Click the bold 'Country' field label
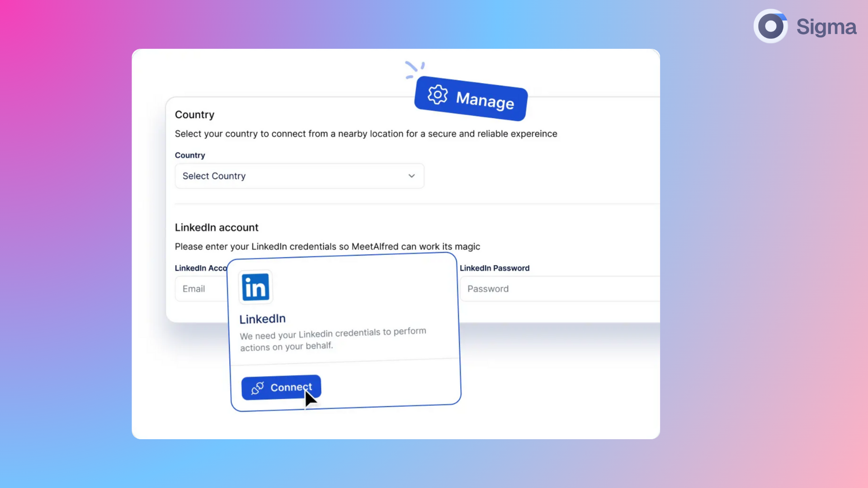Viewport: 868px width, 488px height. coord(190,155)
